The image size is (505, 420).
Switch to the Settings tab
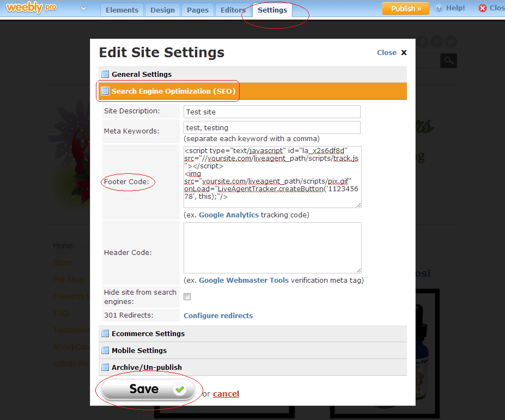[272, 10]
